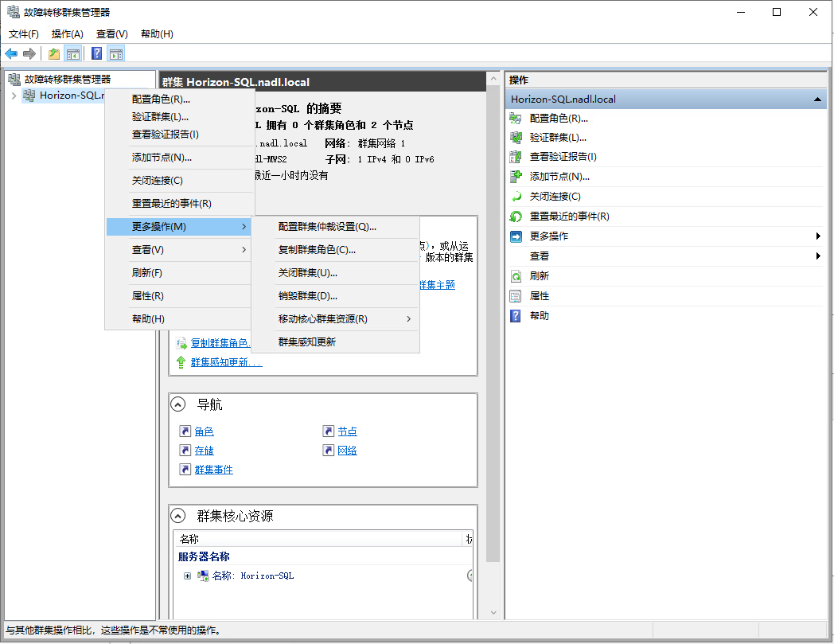Choose 关闭群集(U)... from the submenu
834x644 pixels.
click(x=336, y=272)
